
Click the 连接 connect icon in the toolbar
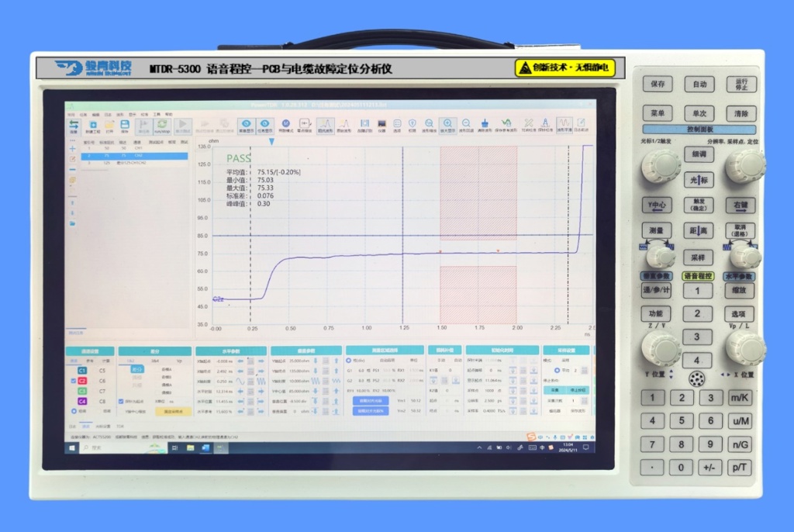pos(74,126)
